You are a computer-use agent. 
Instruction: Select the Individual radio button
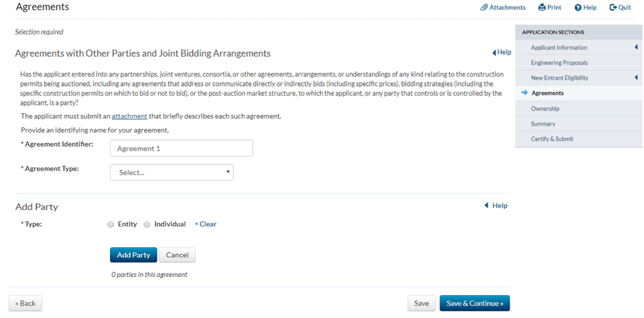tap(147, 224)
